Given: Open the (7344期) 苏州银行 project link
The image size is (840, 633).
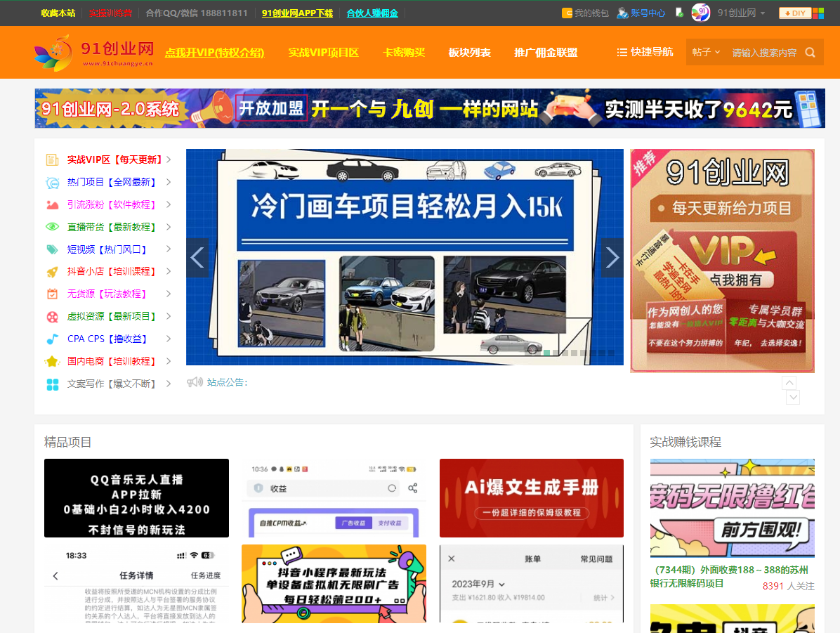Looking at the screenshot, I should tap(729, 577).
